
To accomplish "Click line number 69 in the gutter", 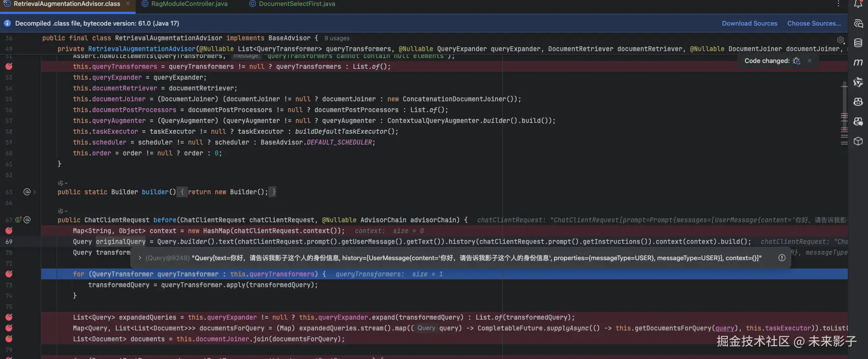I will coord(9,242).
